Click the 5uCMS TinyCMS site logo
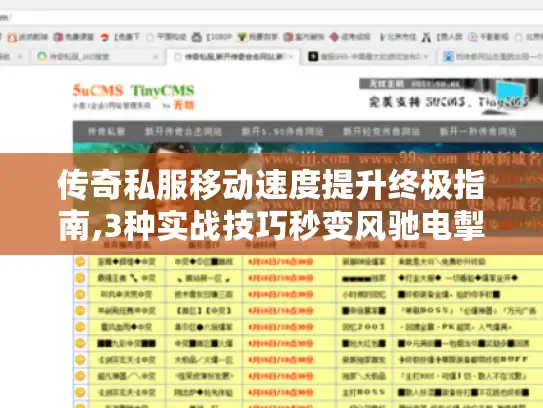 coord(134,96)
